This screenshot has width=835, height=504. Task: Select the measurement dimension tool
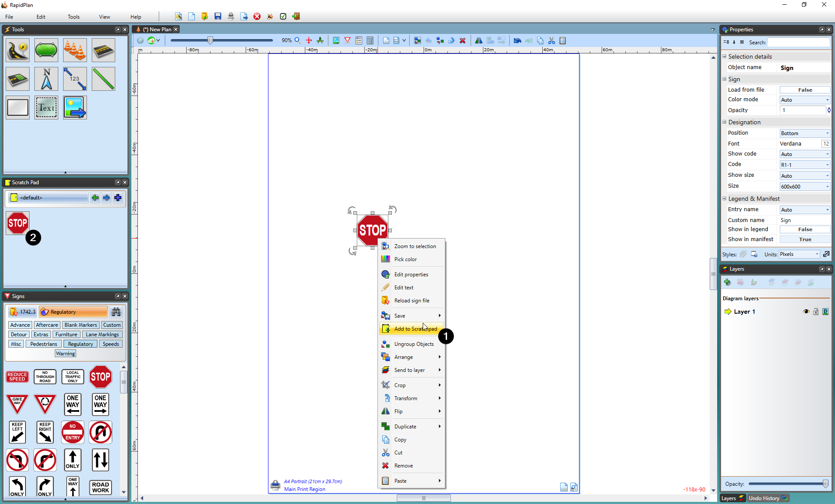tap(75, 79)
